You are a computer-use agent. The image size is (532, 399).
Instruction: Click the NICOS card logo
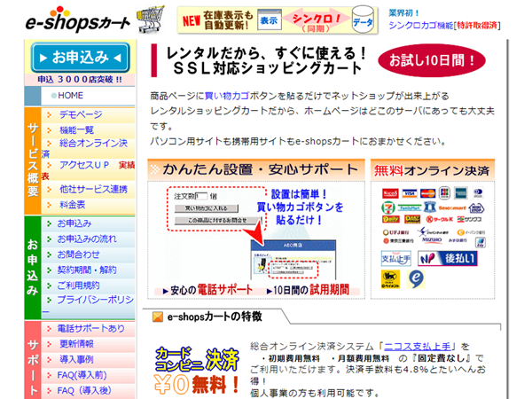[390, 193]
